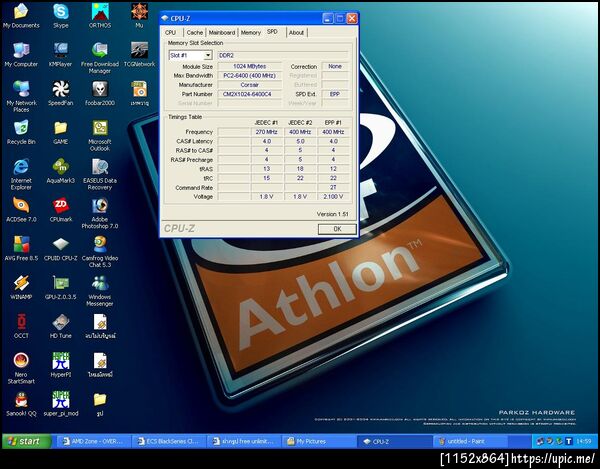Switch to AMD Zone taskbar window
Image resolution: width=600 pixels, height=469 pixels.
[93, 441]
